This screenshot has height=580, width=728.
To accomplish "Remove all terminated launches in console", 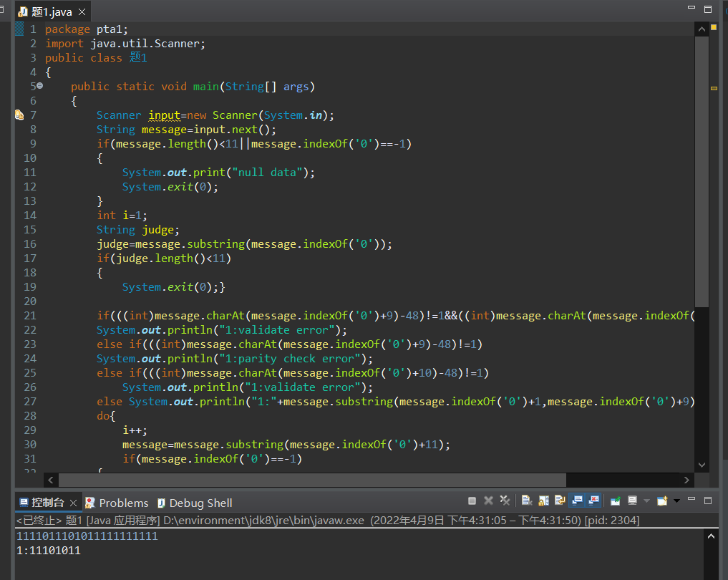I will [505, 501].
